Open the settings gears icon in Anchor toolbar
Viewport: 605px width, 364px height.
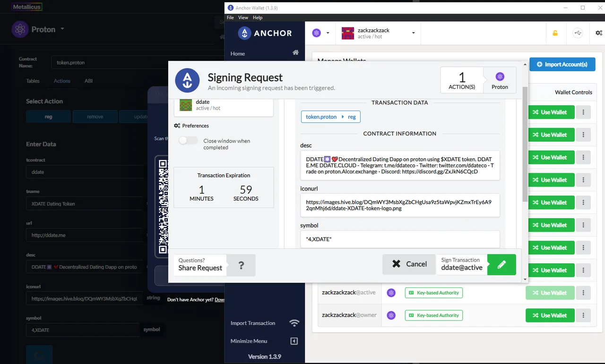599,33
